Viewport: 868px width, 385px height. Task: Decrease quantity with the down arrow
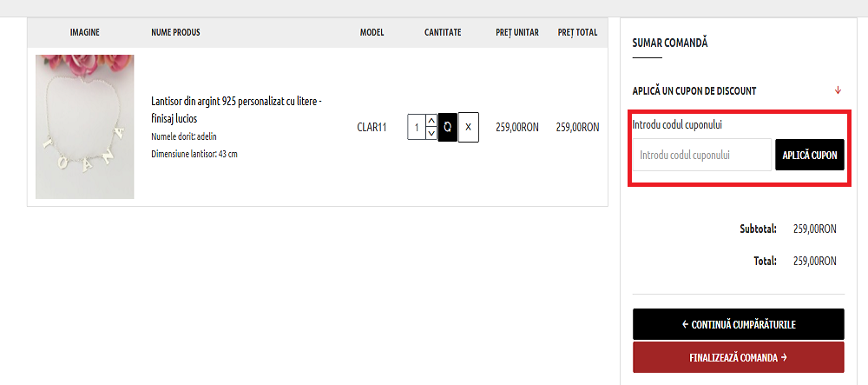tap(431, 134)
